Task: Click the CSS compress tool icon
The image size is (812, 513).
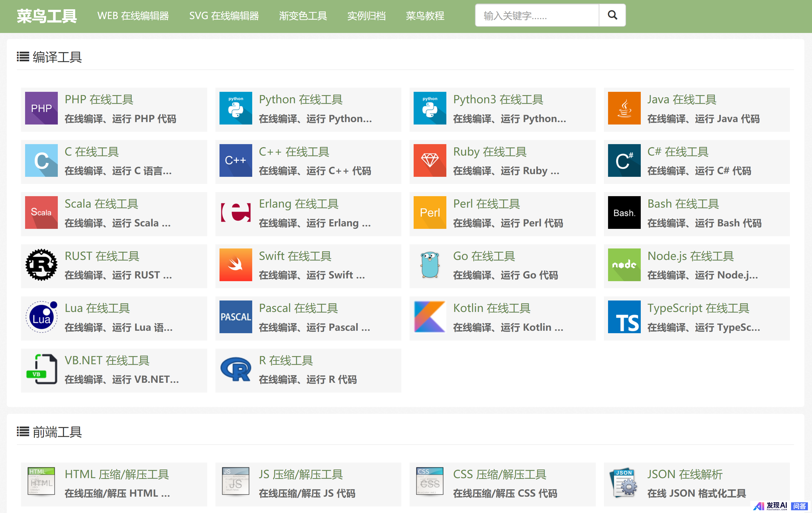Action: (x=430, y=481)
